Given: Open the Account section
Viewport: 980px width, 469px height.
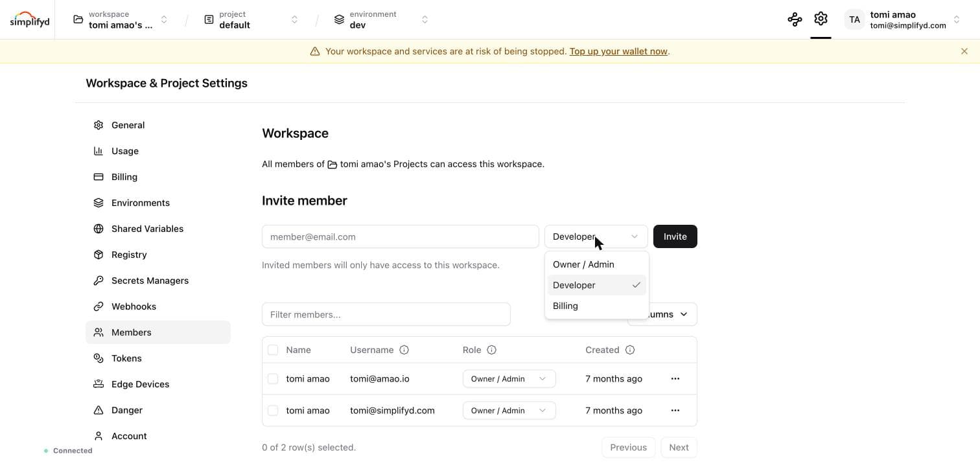Looking at the screenshot, I should (158, 436).
